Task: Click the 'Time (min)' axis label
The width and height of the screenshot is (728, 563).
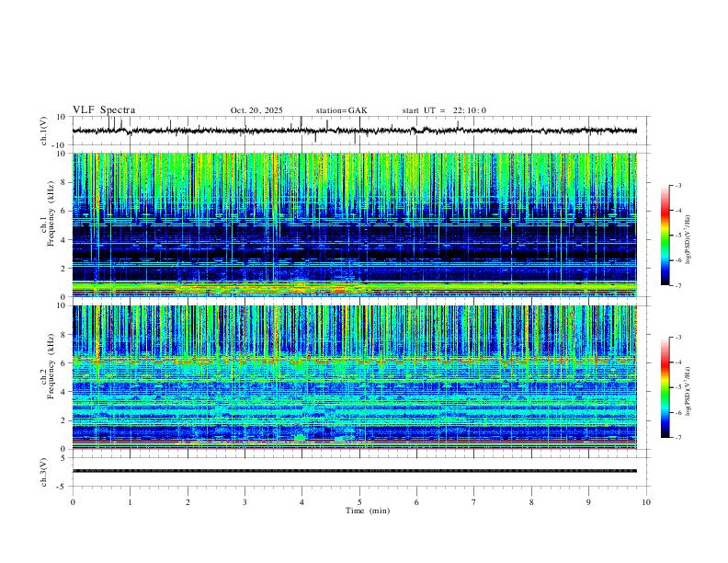Action: click(x=368, y=511)
